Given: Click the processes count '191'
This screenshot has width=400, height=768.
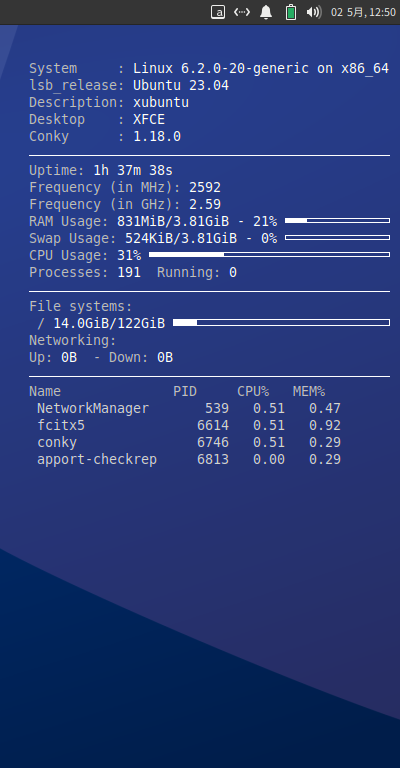Looking at the screenshot, I should pyautogui.click(x=129, y=272).
